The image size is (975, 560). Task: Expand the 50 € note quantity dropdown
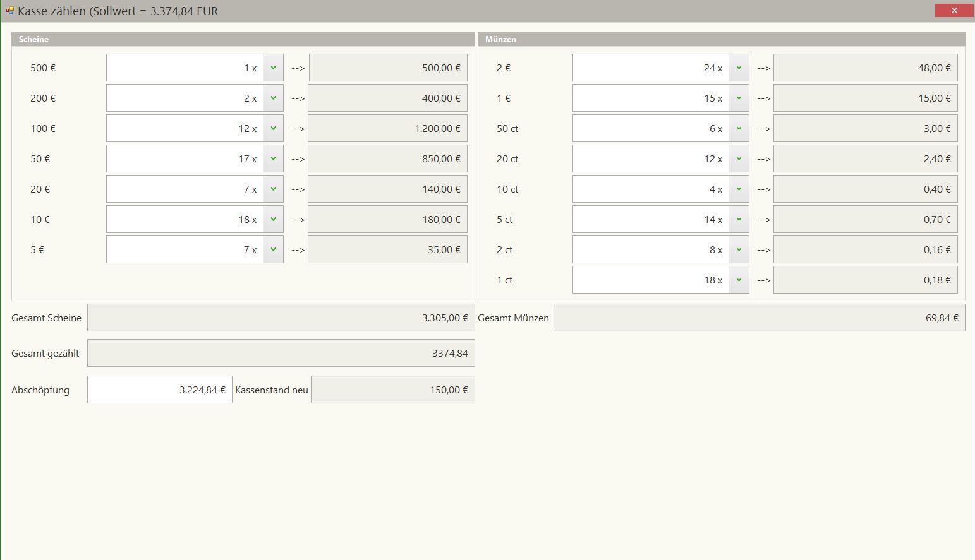pyautogui.click(x=273, y=158)
